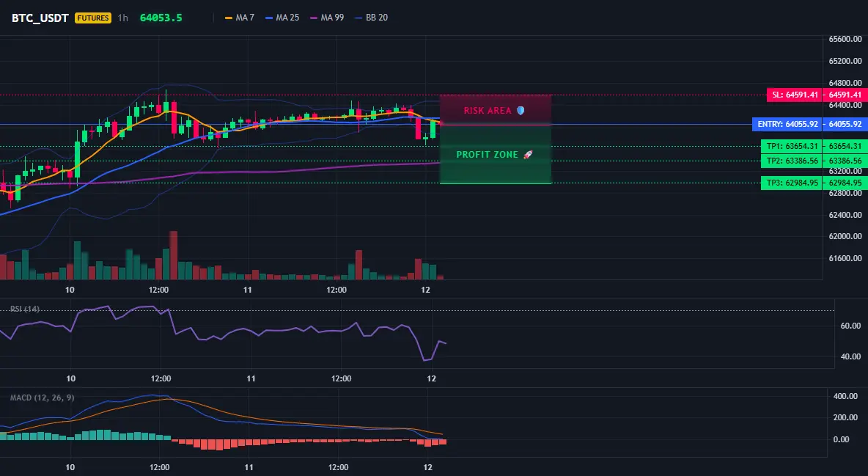The image size is (868, 476).
Task: Click the rocket icon beside PROFIT ZONE
Action: pyautogui.click(x=528, y=155)
